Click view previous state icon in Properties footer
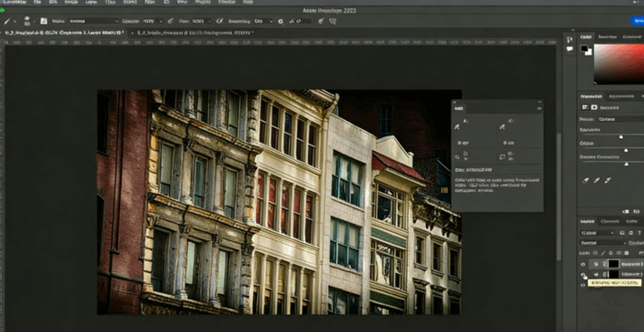 coord(636,211)
